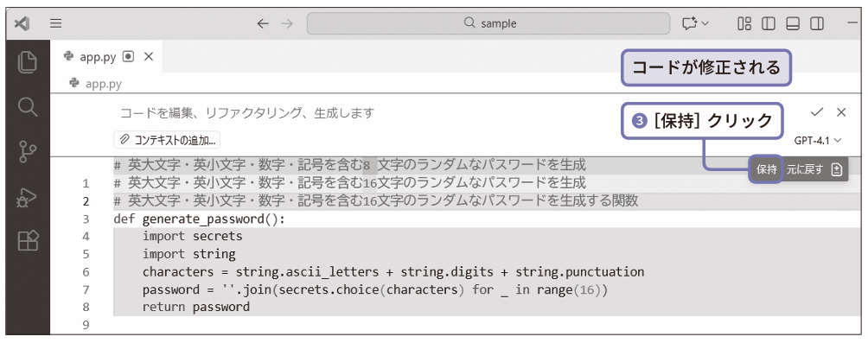Open the Explorer view in activity bar
Screen dimensions: 868x343
[27, 61]
